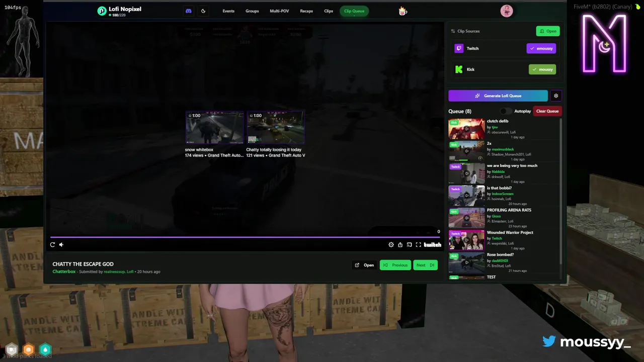This screenshot has width=644, height=362.
Task: Open the user profile avatar
Action: pyautogui.click(x=507, y=11)
